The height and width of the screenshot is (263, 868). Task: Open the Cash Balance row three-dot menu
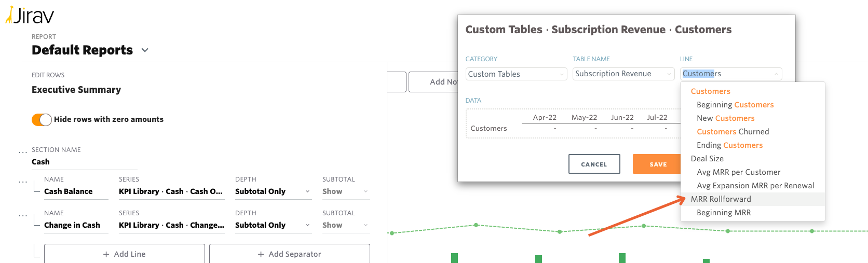[x=22, y=182]
